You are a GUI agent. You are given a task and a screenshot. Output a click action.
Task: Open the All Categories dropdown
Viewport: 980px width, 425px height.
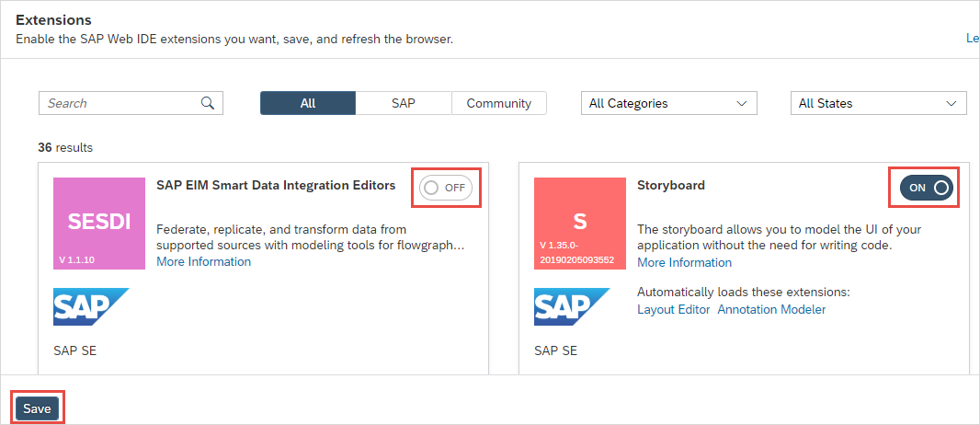click(x=668, y=103)
